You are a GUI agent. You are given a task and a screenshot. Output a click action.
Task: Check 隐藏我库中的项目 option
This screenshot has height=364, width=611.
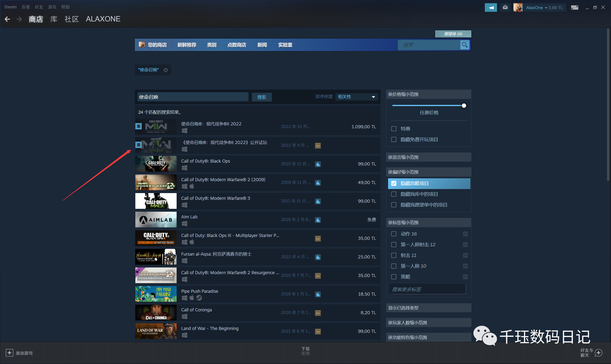click(394, 194)
